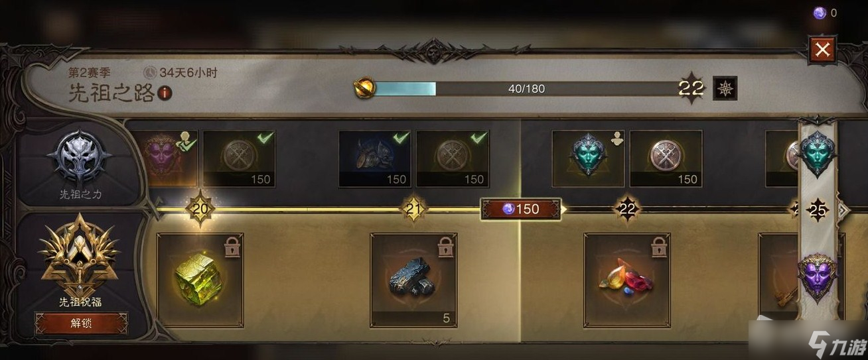
Task: Expand rewards with the arrow next to rank 25
Action: click(843, 210)
